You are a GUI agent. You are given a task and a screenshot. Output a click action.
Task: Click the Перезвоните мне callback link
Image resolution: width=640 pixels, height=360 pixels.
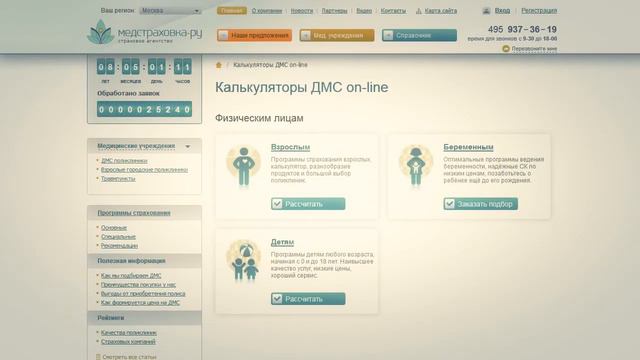(x=534, y=49)
